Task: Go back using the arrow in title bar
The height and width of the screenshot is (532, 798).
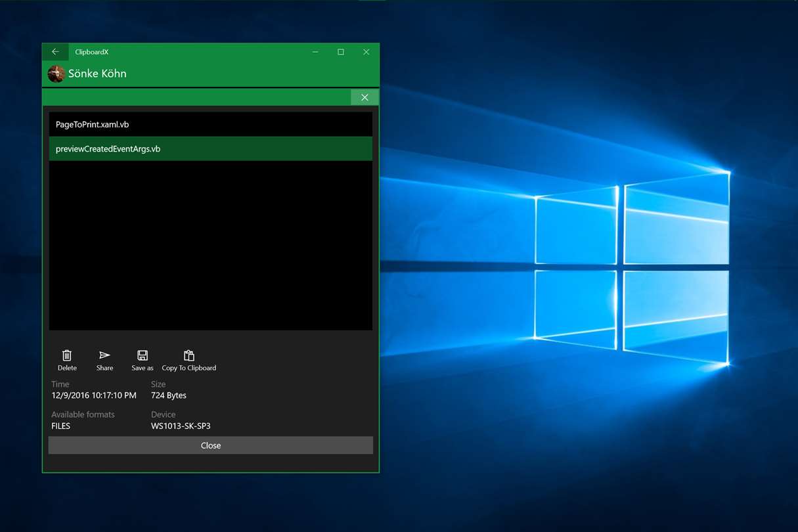Action: 55,52
